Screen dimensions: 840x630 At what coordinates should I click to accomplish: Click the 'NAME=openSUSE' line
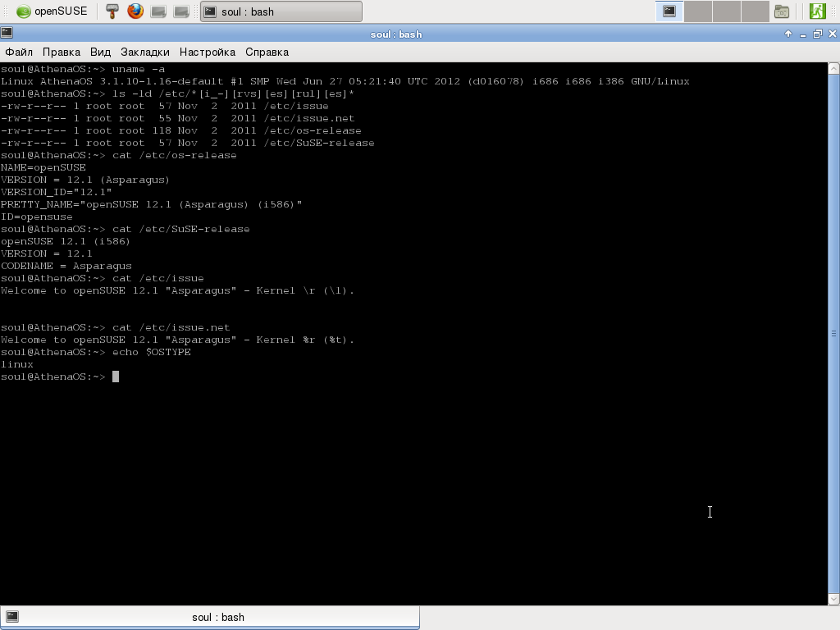pyautogui.click(x=43, y=167)
